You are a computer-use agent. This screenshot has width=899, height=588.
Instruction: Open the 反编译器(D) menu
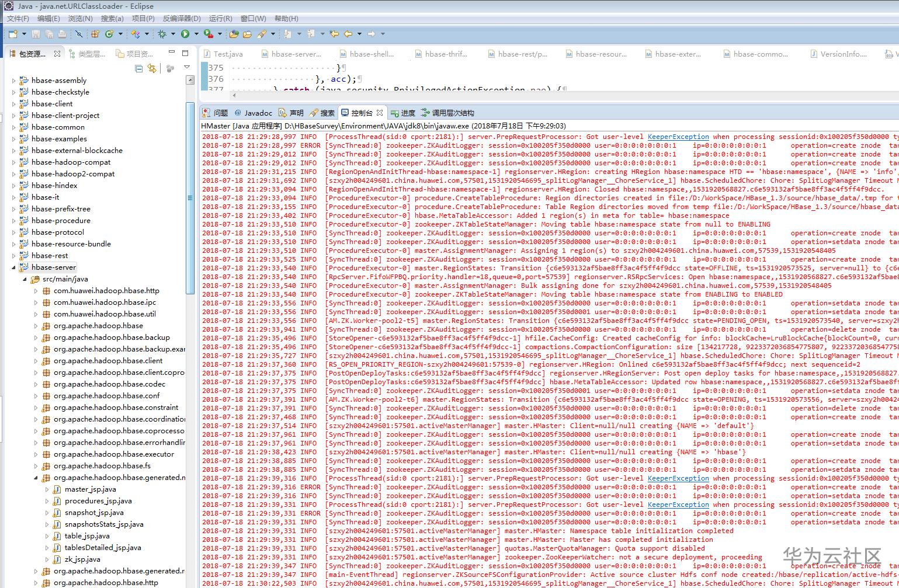tap(182, 19)
